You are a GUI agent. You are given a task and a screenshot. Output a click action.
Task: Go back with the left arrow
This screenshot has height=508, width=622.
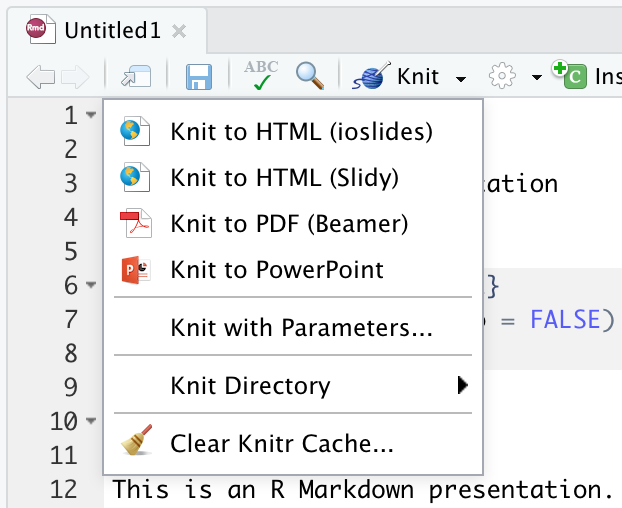[x=39, y=76]
